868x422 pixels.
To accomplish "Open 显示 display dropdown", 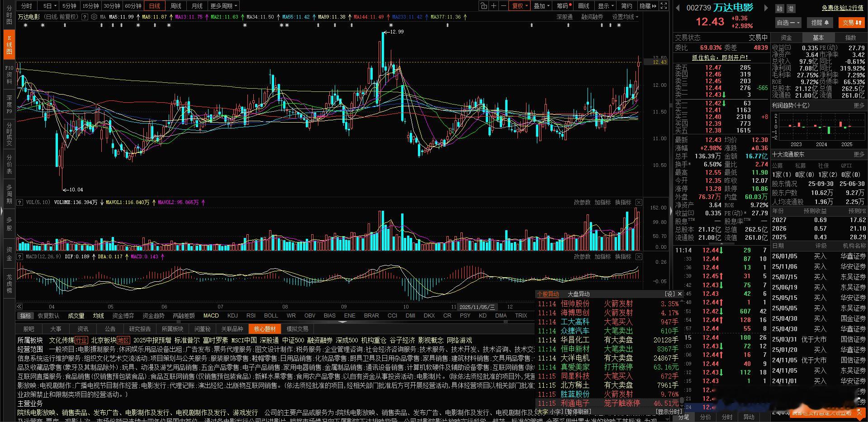I will (606, 6).
